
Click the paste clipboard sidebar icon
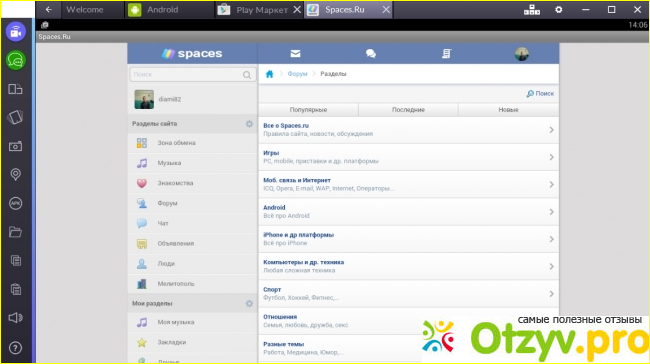click(x=15, y=289)
